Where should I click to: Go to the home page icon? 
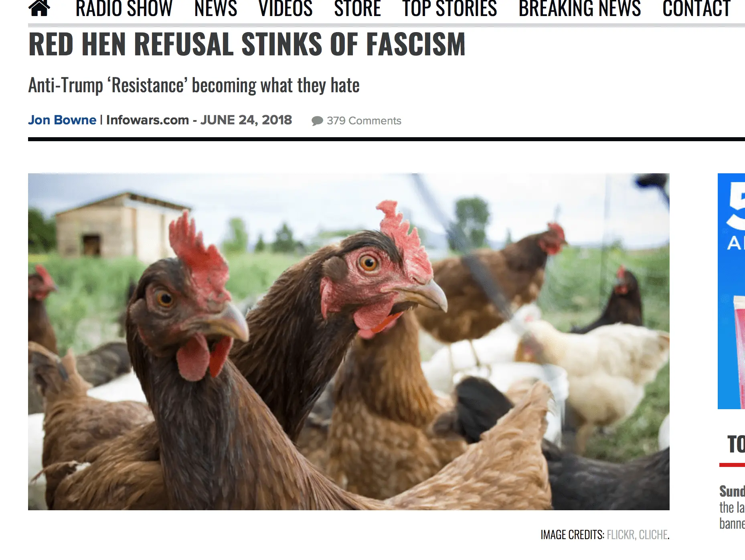point(39,8)
